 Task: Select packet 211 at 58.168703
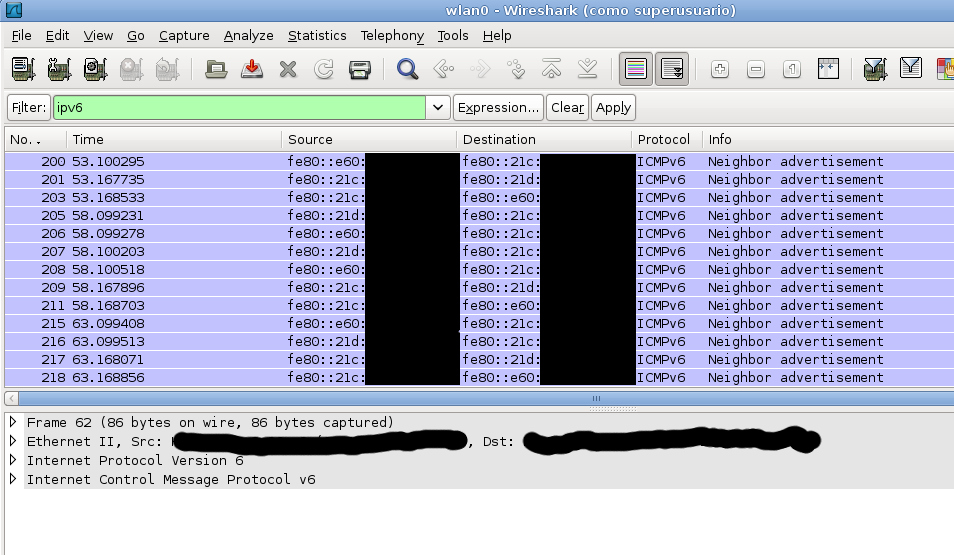(x=479, y=305)
